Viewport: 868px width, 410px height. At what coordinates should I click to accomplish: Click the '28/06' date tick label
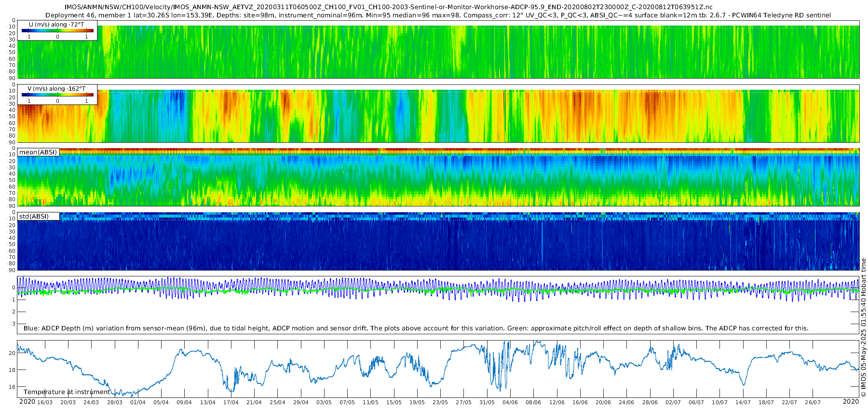[x=650, y=402]
